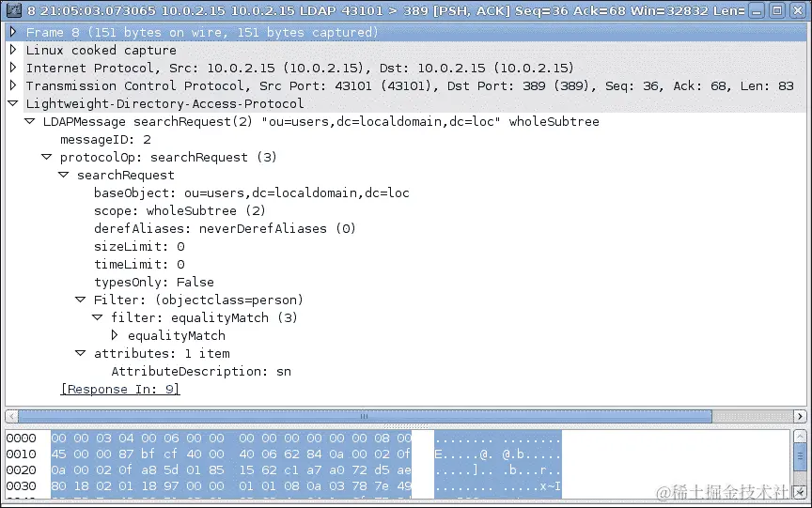Image resolution: width=812 pixels, height=508 pixels.
Task: Expand the Internet Protocol row
Action: [13, 68]
